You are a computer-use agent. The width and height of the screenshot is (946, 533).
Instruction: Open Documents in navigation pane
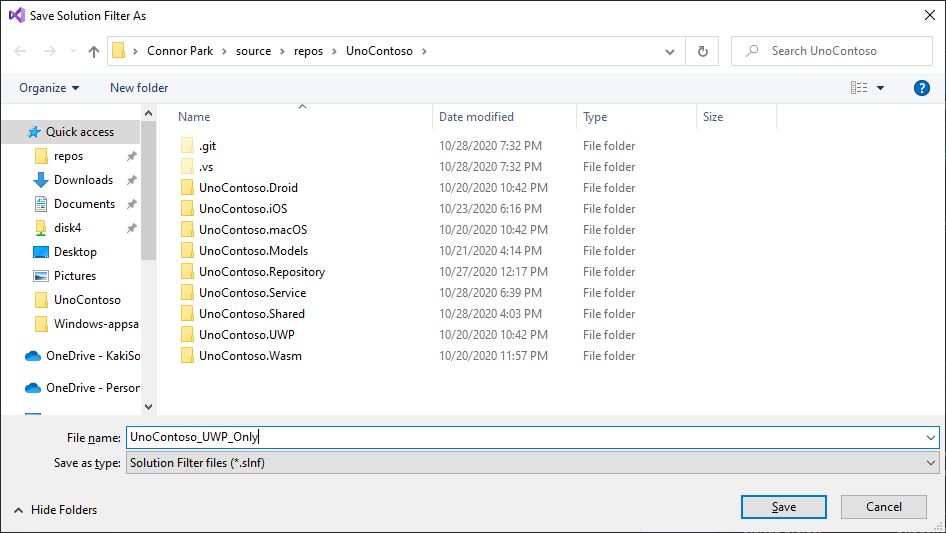click(84, 204)
